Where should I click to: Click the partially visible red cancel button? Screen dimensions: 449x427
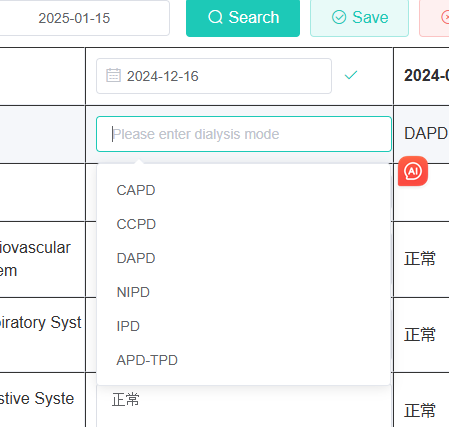434,18
